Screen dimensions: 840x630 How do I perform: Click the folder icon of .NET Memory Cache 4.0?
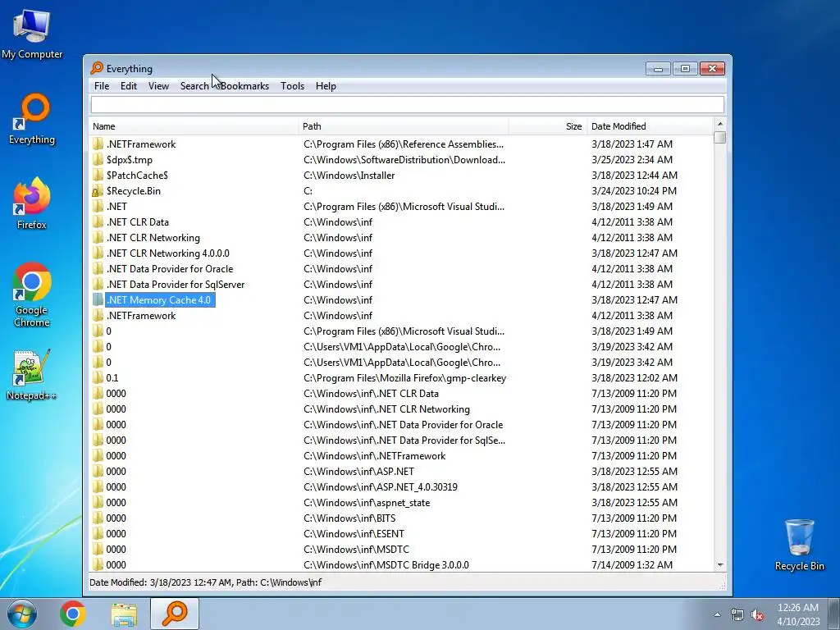click(x=97, y=300)
